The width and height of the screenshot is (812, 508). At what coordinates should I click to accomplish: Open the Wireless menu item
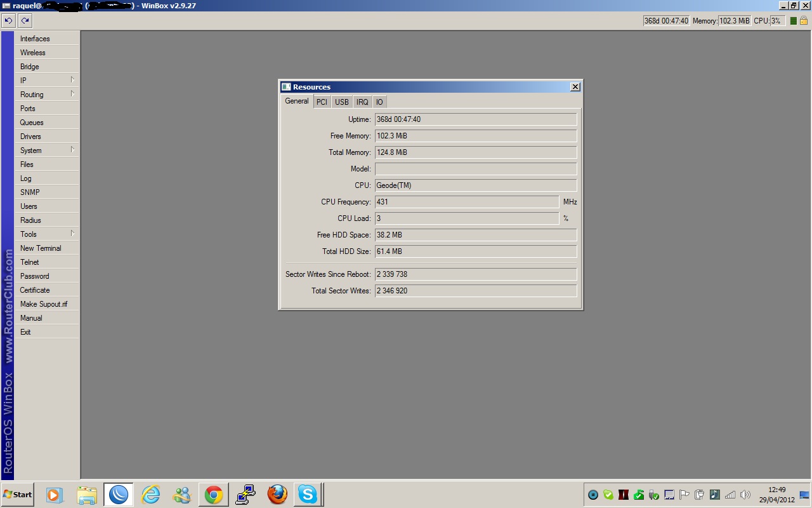(x=38, y=52)
